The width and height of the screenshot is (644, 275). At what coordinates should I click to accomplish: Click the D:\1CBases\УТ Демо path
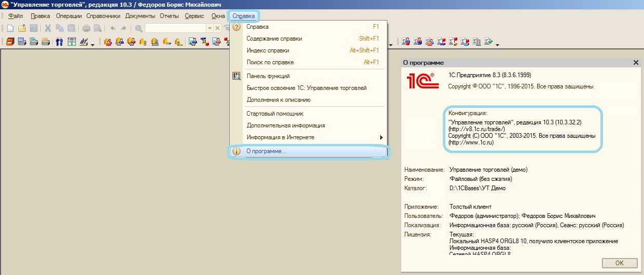pos(478,188)
